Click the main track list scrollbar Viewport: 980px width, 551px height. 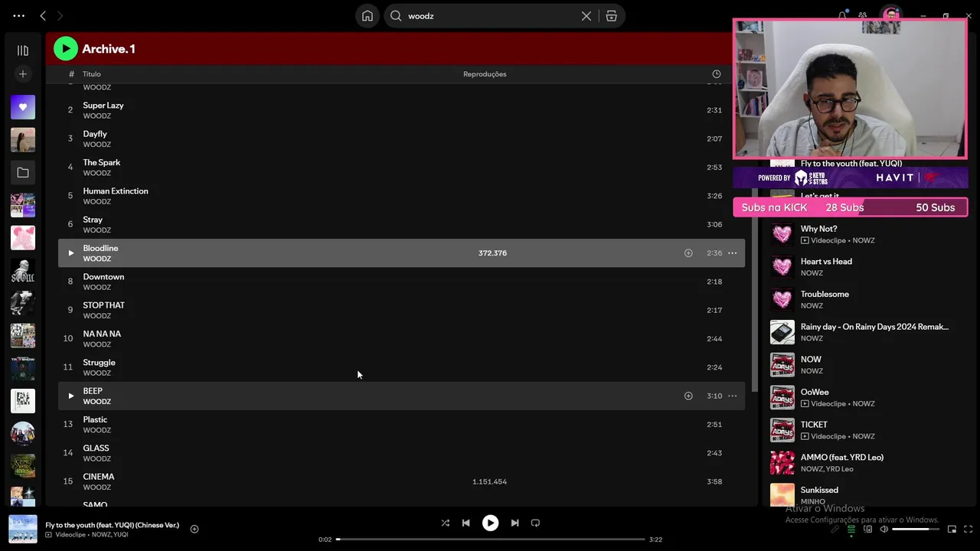pos(754,291)
